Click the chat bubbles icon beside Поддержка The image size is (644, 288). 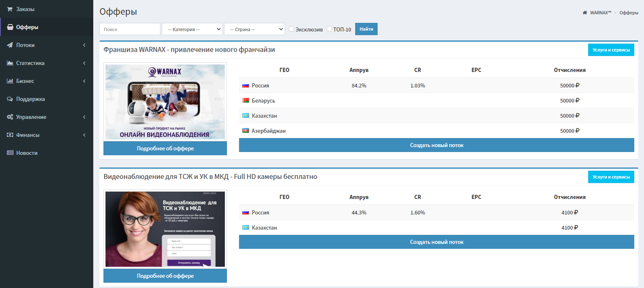click(x=10, y=99)
